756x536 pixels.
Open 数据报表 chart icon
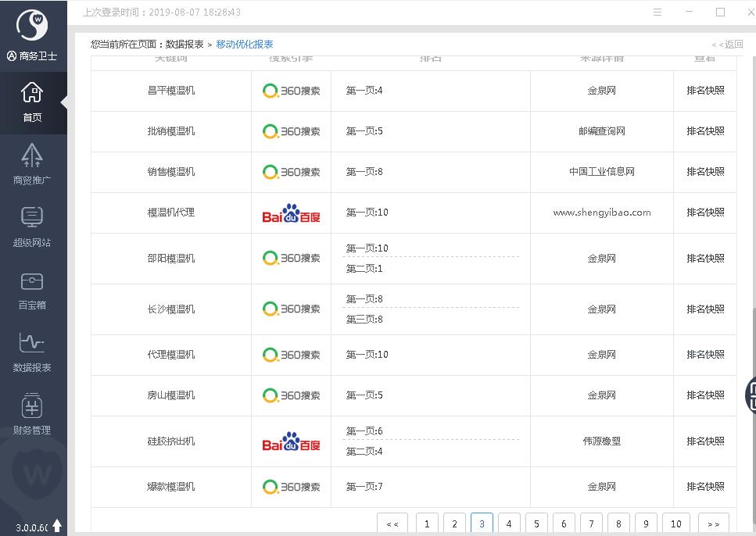point(32,352)
